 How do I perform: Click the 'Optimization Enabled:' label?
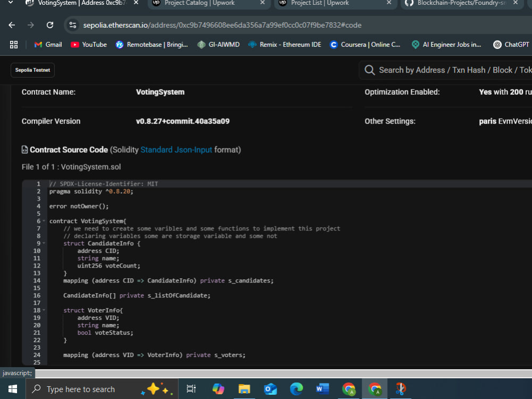point(402,92)
